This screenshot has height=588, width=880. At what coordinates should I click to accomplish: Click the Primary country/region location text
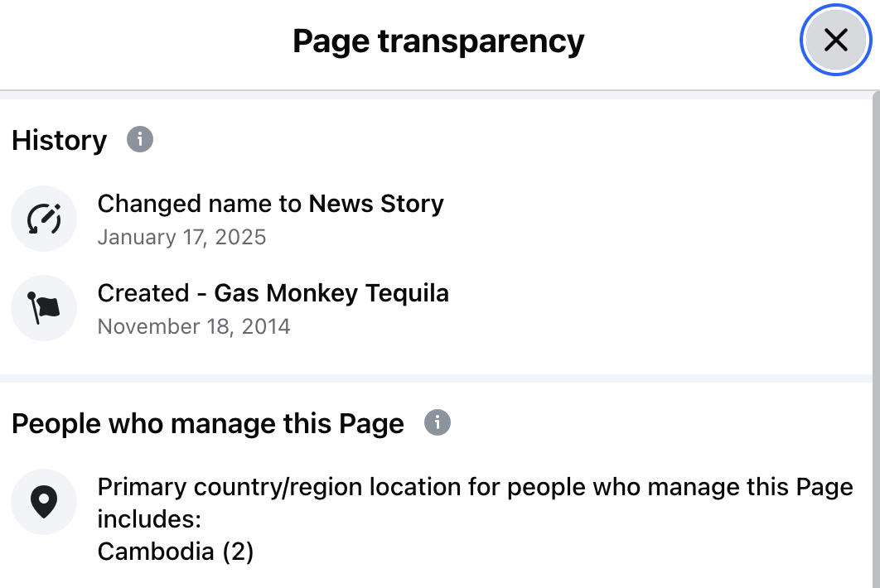point(475,486)
